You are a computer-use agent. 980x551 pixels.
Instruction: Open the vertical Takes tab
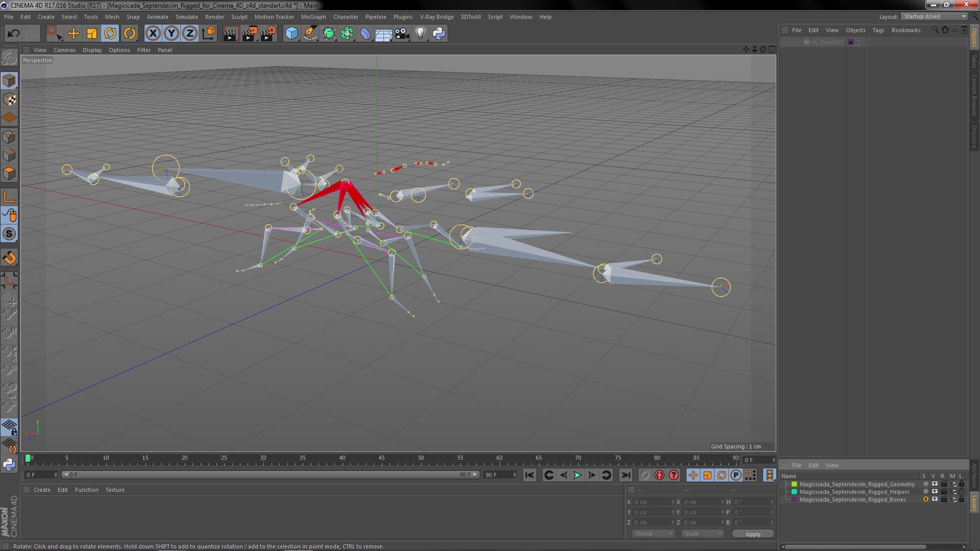[x=974, y=61]
